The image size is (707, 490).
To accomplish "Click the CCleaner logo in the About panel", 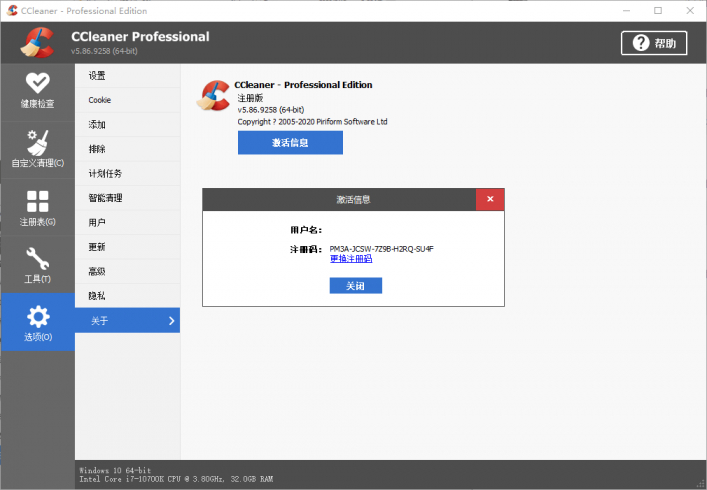I will coord(213,95).
